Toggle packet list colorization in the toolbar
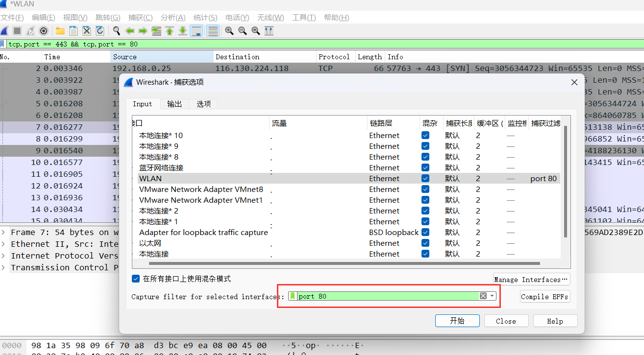 (x=213, y=31)
